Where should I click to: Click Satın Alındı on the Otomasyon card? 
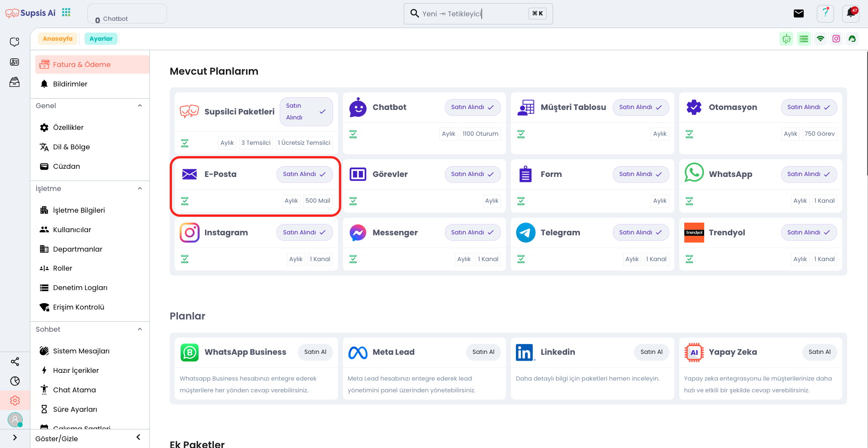(809, 107)
